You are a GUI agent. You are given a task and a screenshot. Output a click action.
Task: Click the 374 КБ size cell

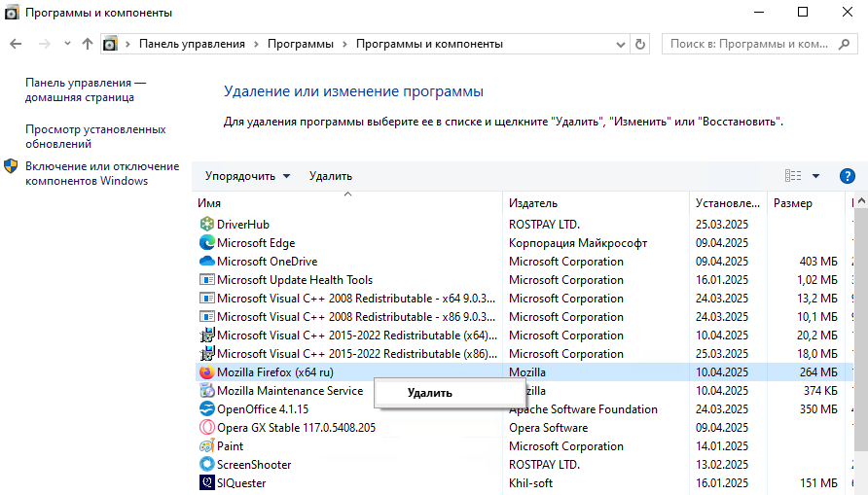pyautogui.click(x=820, y=391)
